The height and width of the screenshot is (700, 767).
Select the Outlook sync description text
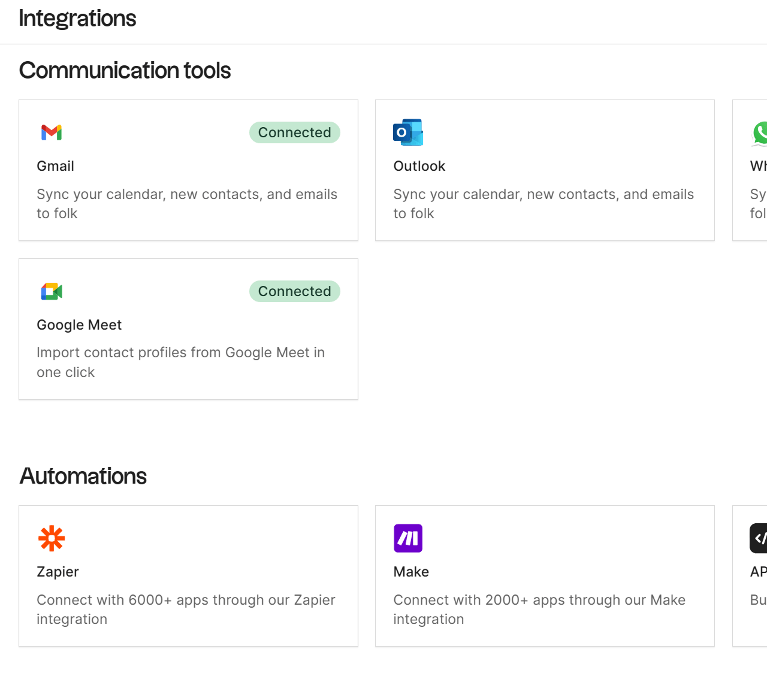coord(543,204)
